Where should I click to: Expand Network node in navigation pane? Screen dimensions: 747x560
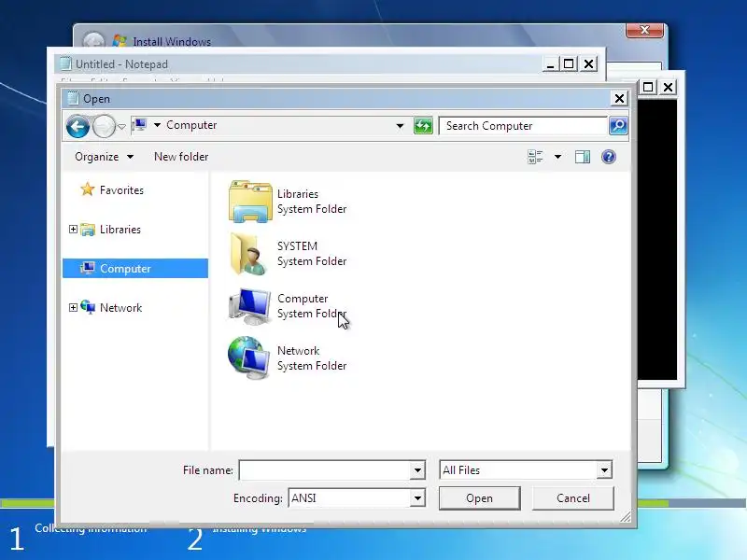73,308
